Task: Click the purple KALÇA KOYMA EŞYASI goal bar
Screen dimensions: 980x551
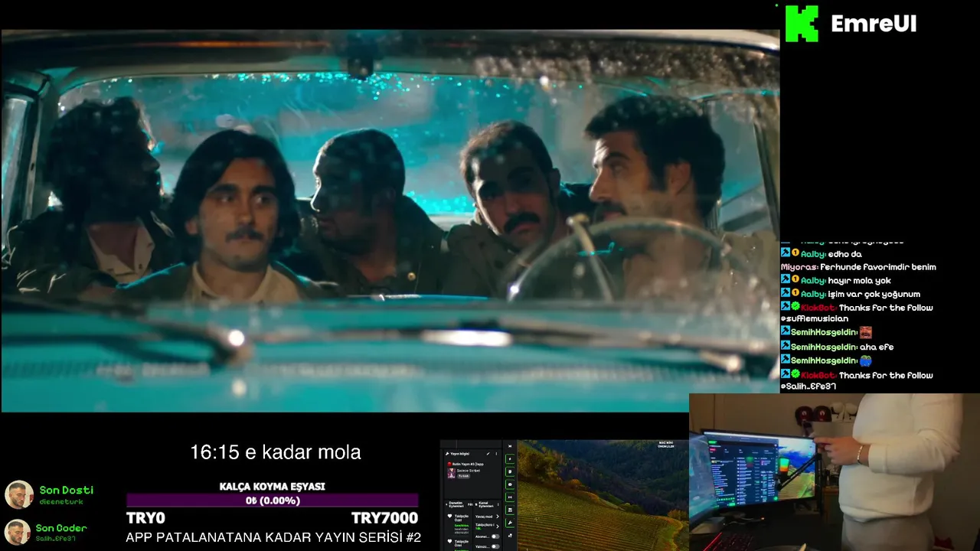Action: 273,500
